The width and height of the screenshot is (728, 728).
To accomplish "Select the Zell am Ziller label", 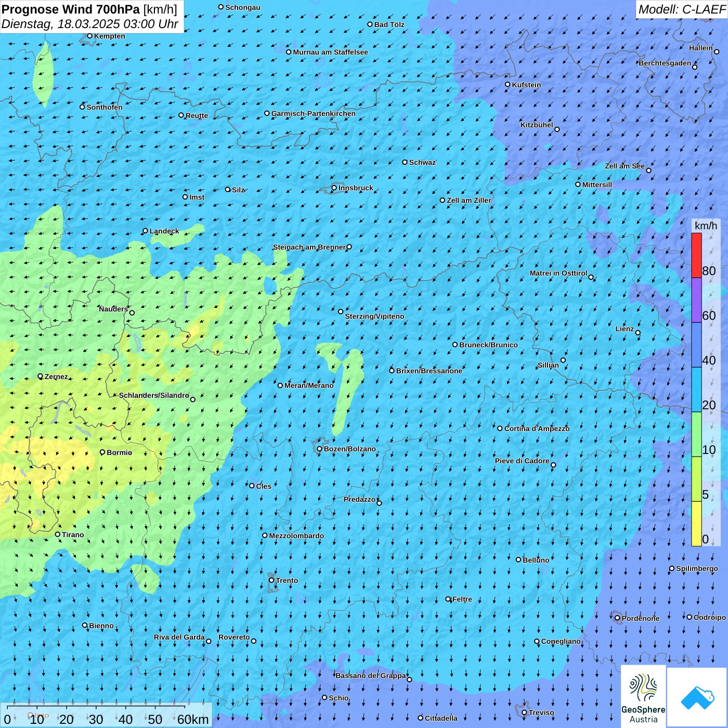I will 469,200.
